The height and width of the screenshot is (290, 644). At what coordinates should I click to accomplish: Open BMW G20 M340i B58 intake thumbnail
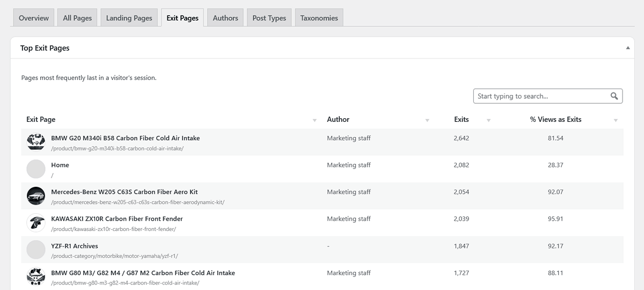click(x=36, y=142)
